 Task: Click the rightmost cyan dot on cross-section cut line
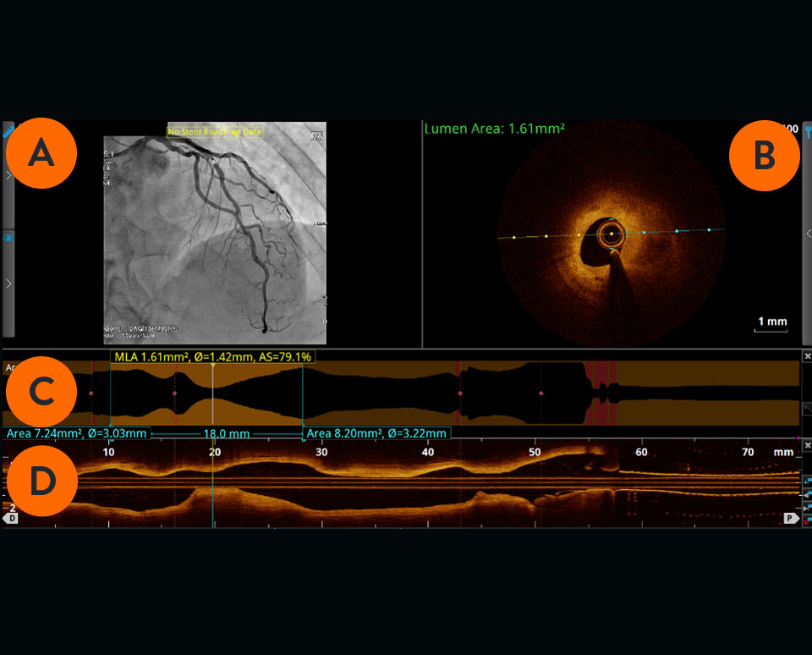pos(709,229)
